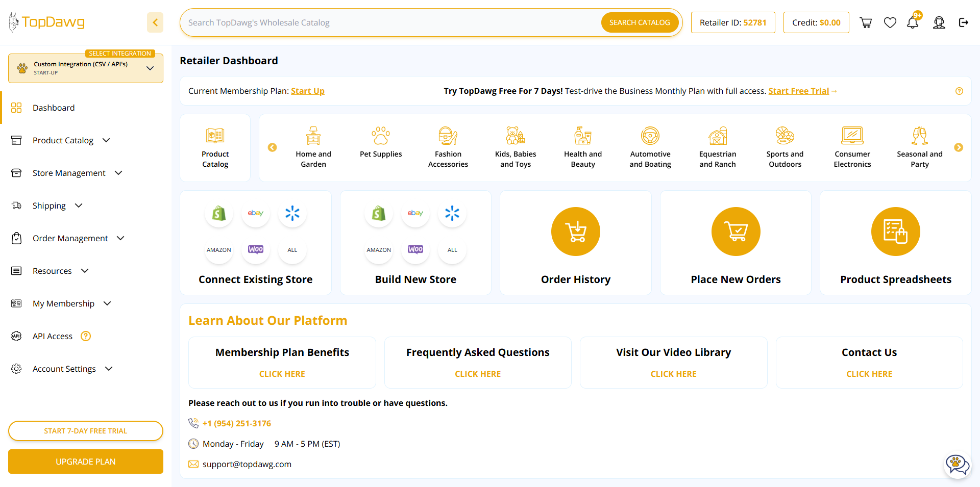Open wishlist heart icon

point(890,22)
